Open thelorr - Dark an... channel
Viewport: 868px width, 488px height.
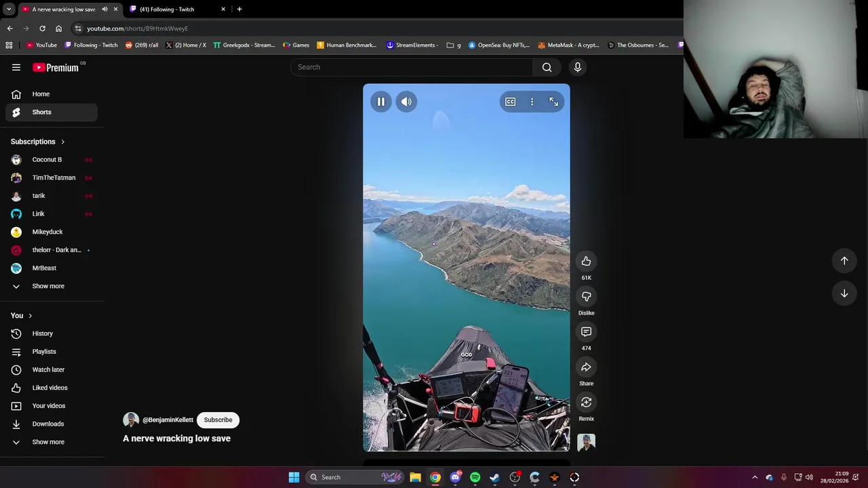[x=52, y=250]
